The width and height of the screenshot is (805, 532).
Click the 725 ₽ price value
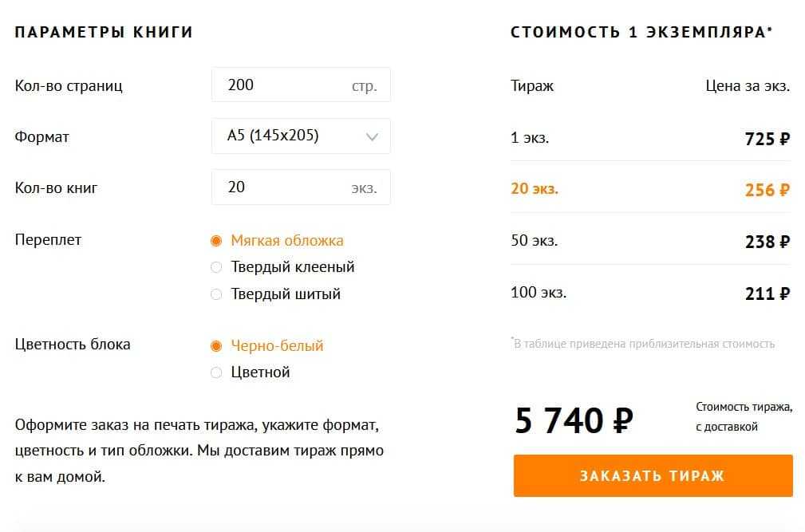[x=767, y=139]
